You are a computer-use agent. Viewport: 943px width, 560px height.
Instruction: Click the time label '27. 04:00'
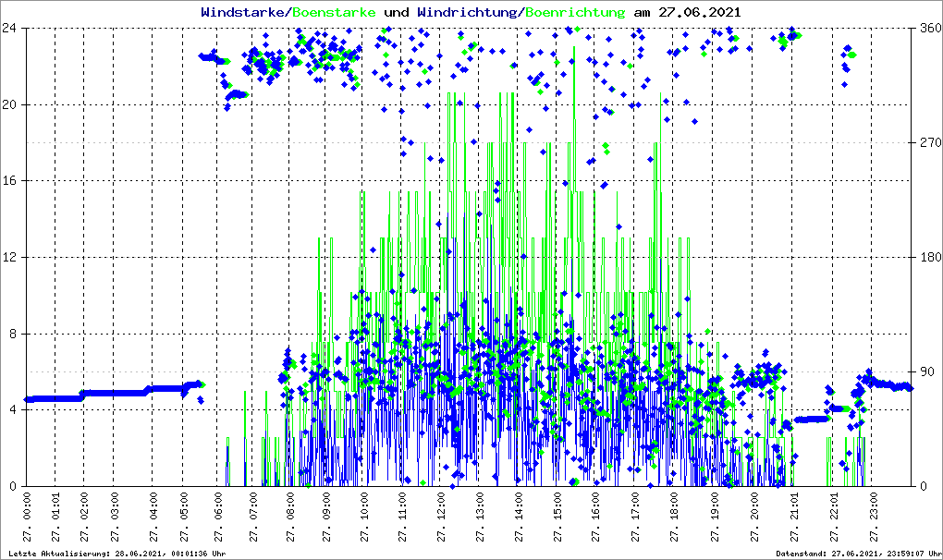[153, 517]
